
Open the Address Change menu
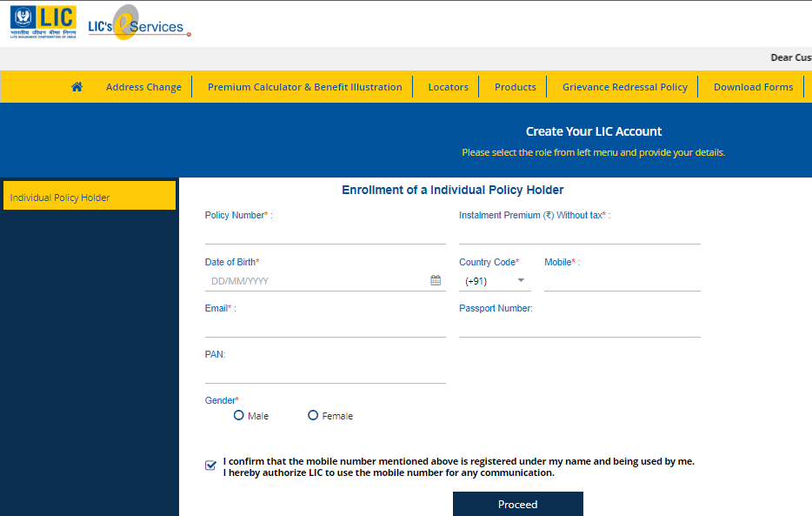coord(143,87)
